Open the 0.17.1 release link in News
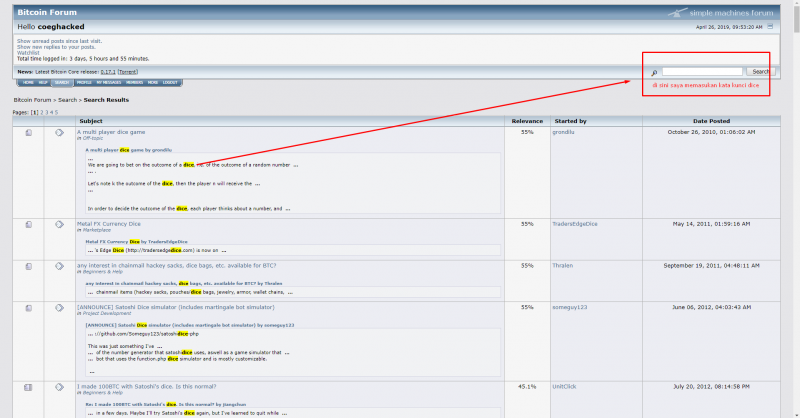 108,72
